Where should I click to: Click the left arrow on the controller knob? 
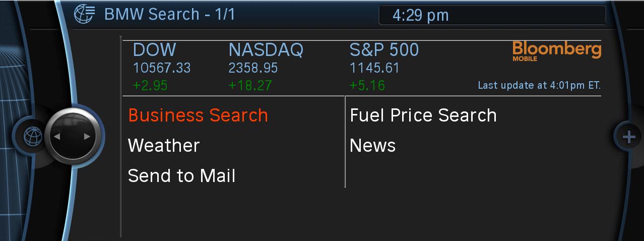pos(57,137)
